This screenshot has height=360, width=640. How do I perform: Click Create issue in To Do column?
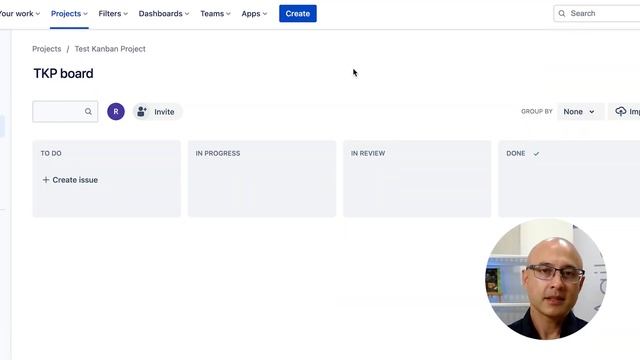pos(70,180)
